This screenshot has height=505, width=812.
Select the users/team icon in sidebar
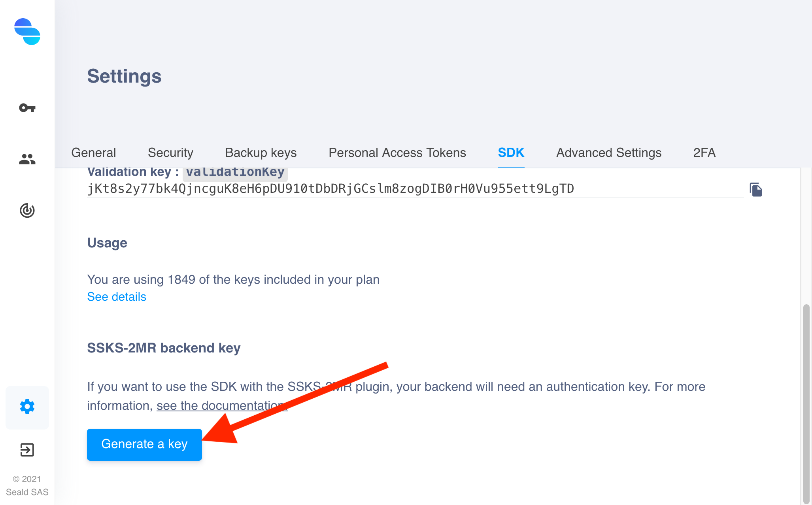(27, 158)
